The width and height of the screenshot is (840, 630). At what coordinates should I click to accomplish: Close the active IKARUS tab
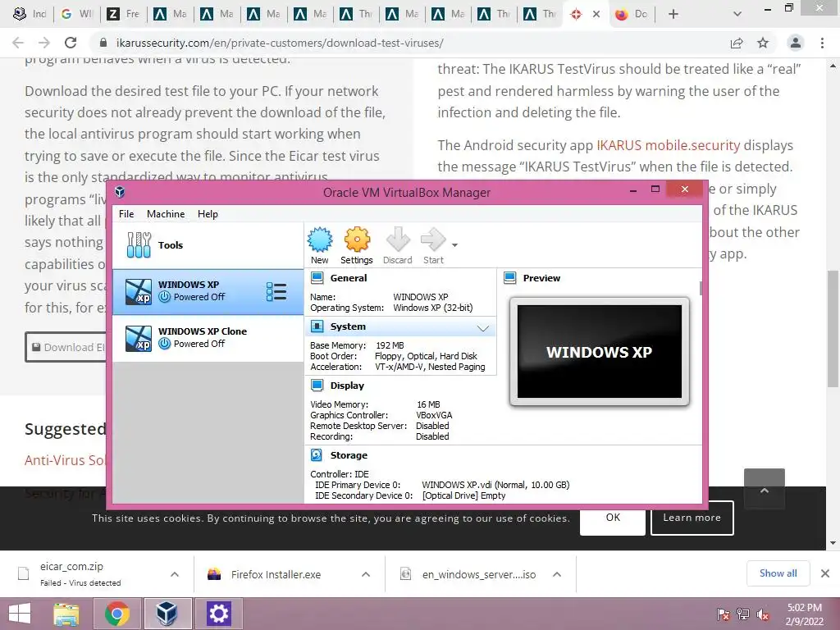click(596, 15)
